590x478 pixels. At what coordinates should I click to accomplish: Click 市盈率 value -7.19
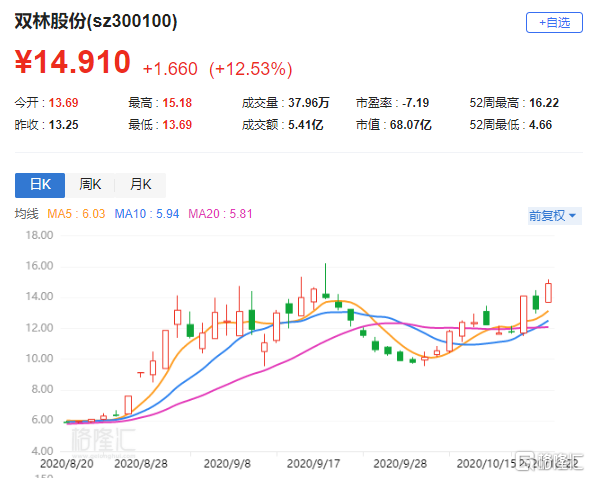click(x=415, y=103)
